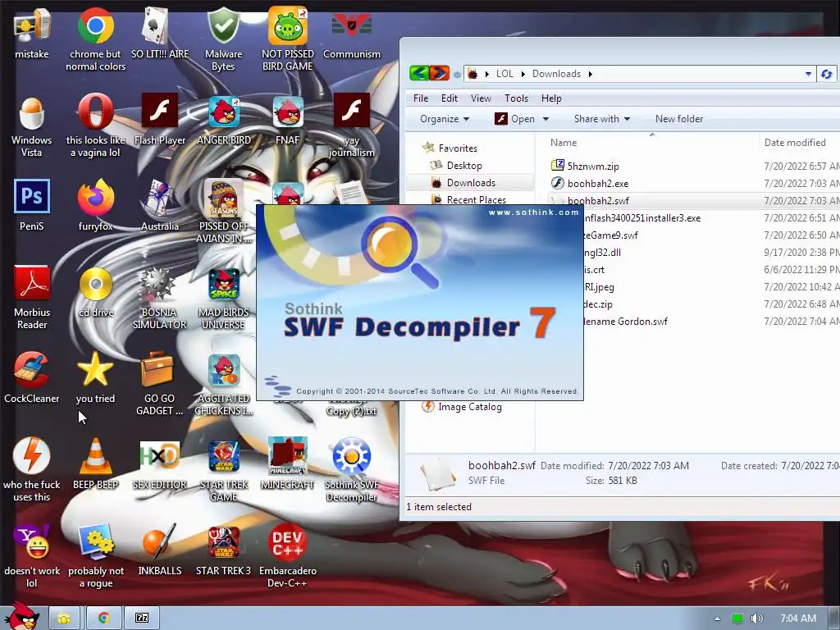Open the Edit menu in Explorer
840x630 pixels.
click(449, 98)
